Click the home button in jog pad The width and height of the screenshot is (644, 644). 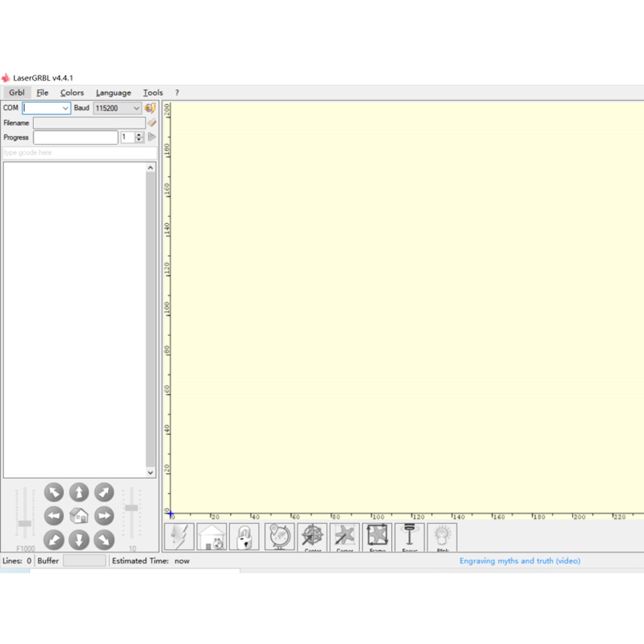pyautogui.click(x=79, y=516)
